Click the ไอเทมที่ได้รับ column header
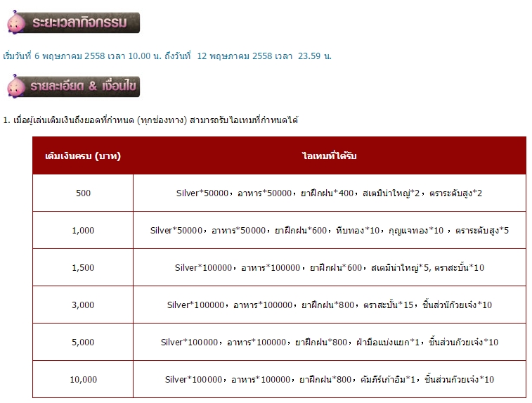 click(x=330, y=156)
